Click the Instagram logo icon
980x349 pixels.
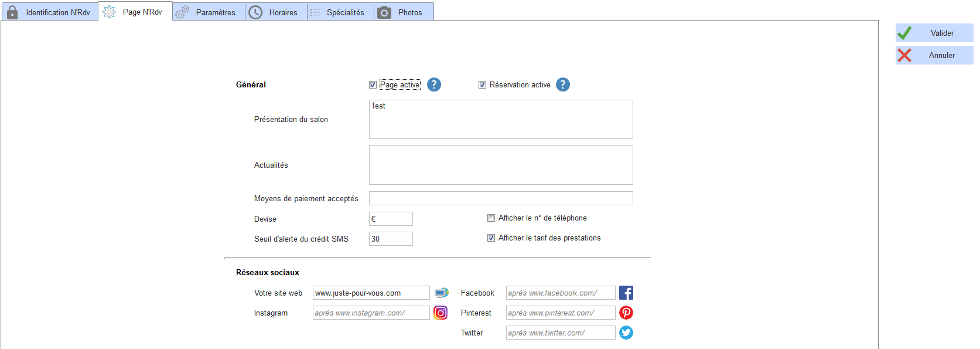tap(441, 313)
